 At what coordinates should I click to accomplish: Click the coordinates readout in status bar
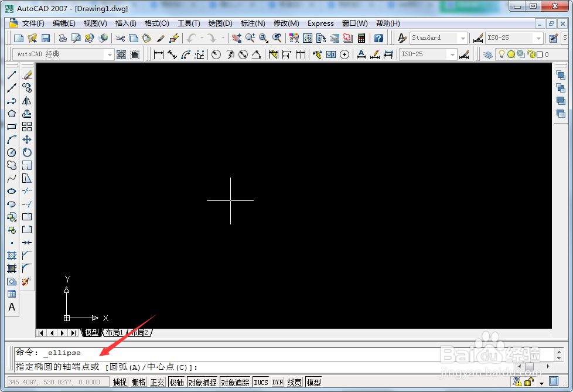coord(58,382)
